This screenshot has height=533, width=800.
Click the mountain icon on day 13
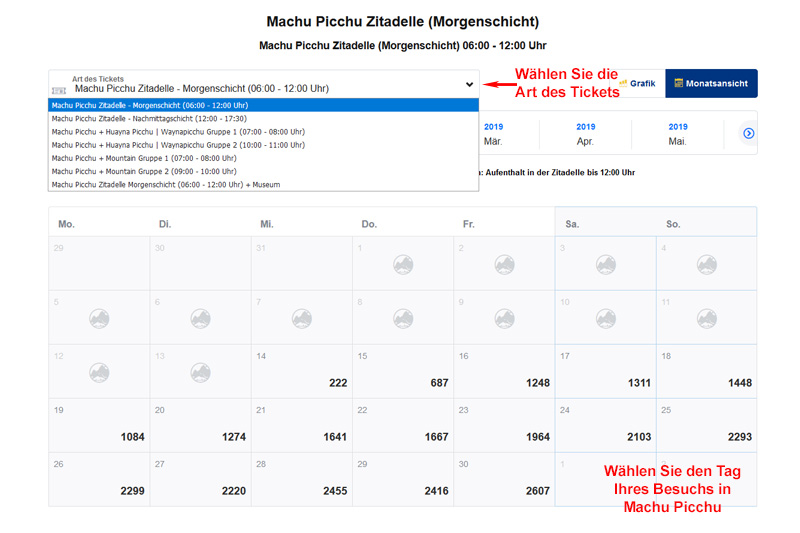point(201,373)
